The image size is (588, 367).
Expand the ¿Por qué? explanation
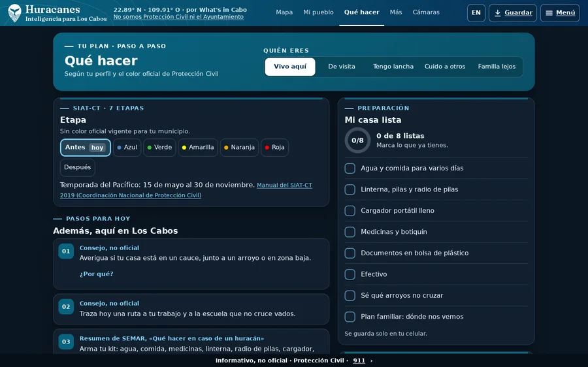point(97,274)
